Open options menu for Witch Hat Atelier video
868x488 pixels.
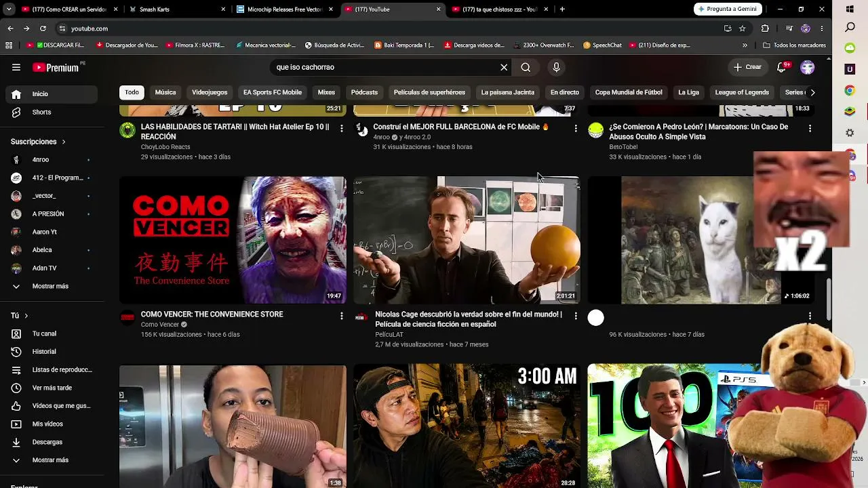342,128
